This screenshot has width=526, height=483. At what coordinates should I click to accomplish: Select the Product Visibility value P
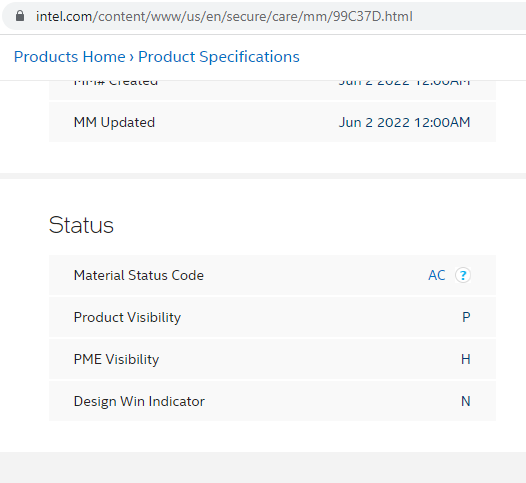pyautogui.click(x=466, y=317)
